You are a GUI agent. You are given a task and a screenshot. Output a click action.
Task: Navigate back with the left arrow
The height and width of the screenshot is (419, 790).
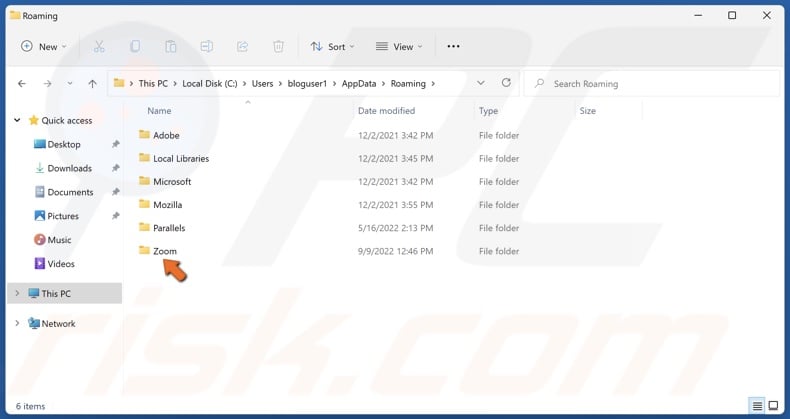click(x=22, y=84)
